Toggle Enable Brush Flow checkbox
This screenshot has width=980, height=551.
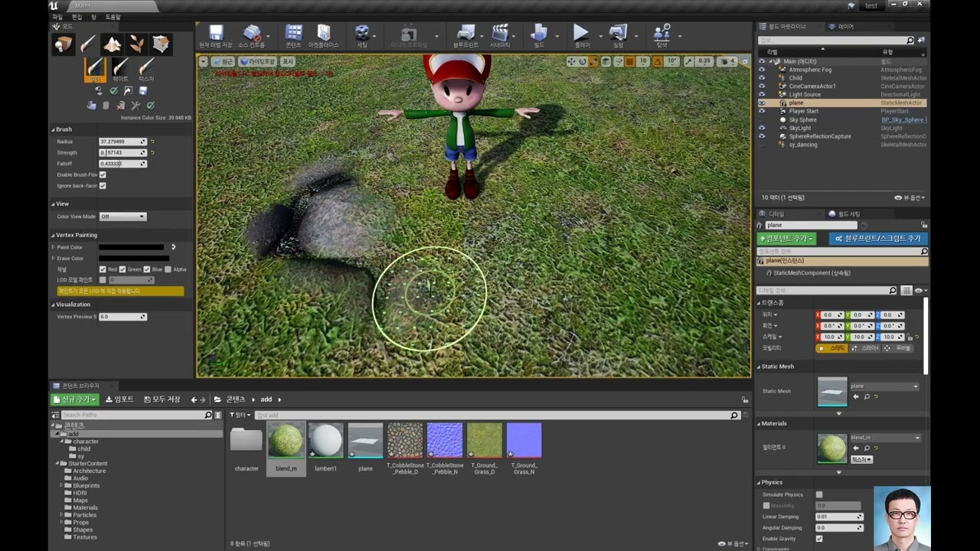tap(103, 174)
